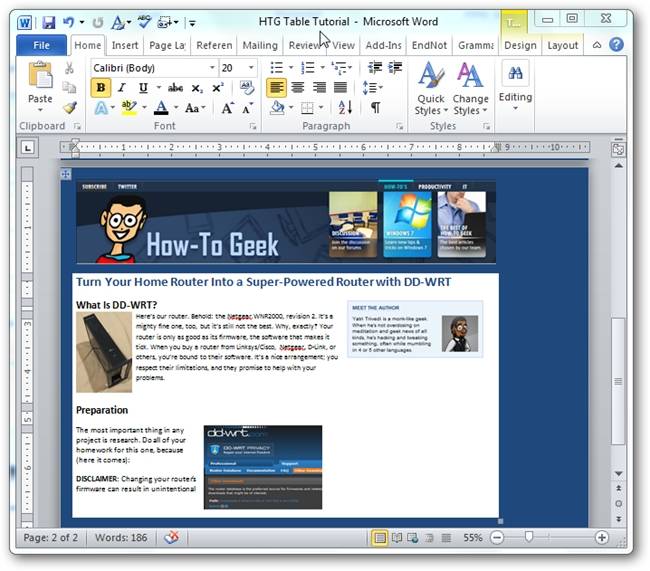Viewport: 650px width, 571px height.
Task: Grow font size with the larger A icon
Action: (x=227, y=108)
